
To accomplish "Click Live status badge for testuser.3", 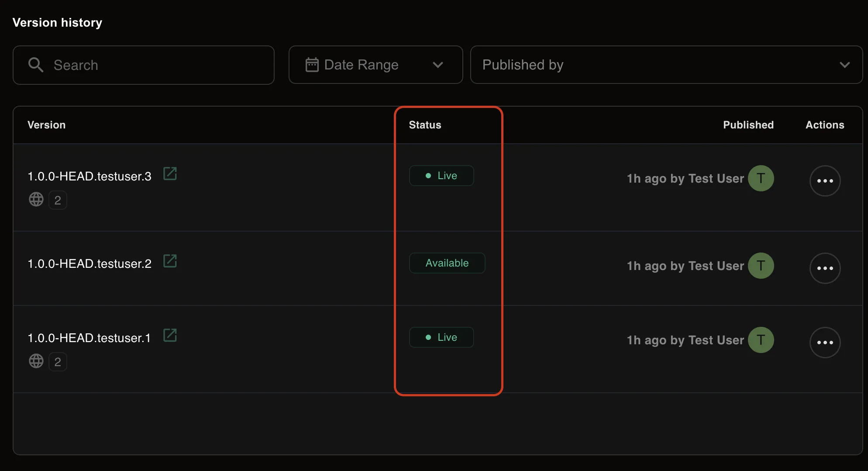I will (x=441, y=176).
